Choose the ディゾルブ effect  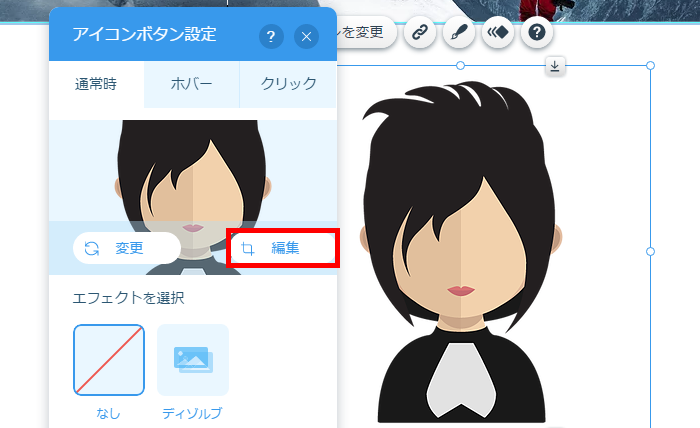[193, 360]
